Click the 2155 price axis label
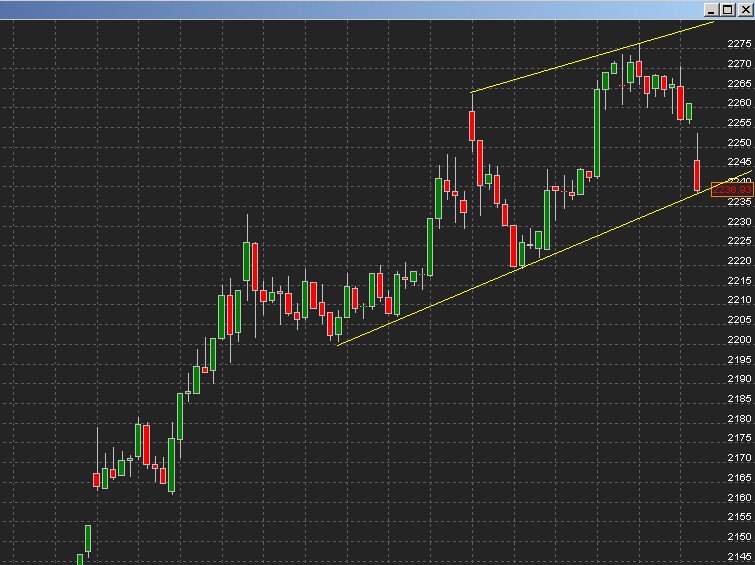This screenshot has width=755, height=565. pos(739,517)
